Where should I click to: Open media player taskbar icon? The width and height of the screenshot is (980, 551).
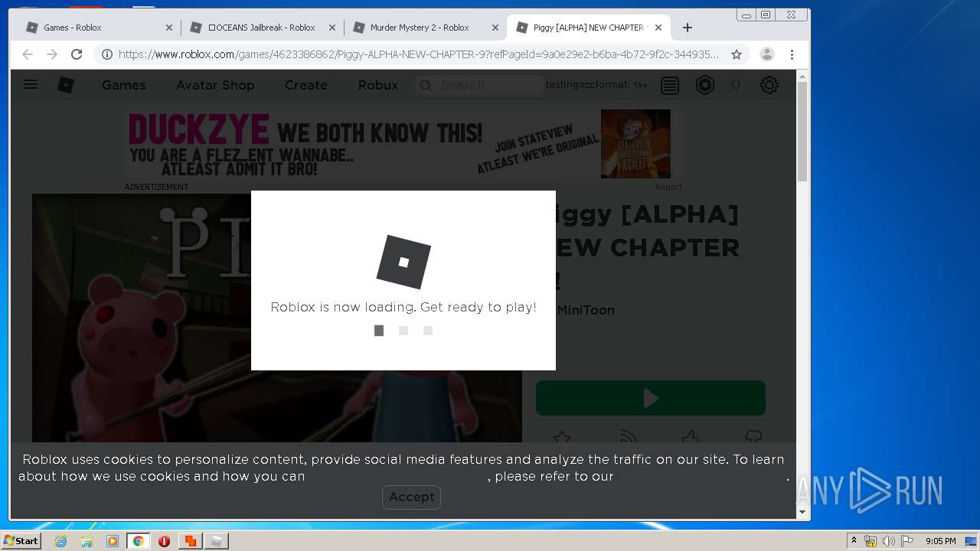(113, 541)
